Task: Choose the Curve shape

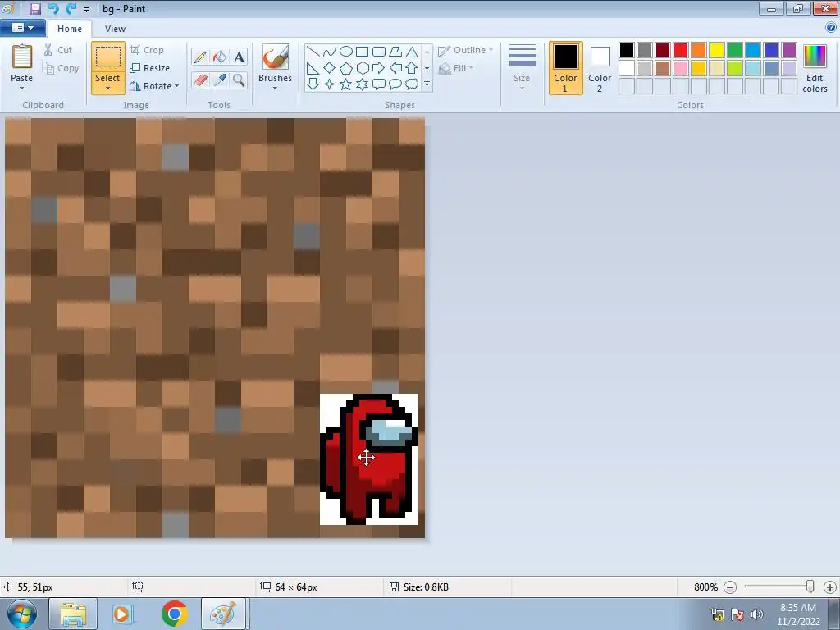Action: 330,52
